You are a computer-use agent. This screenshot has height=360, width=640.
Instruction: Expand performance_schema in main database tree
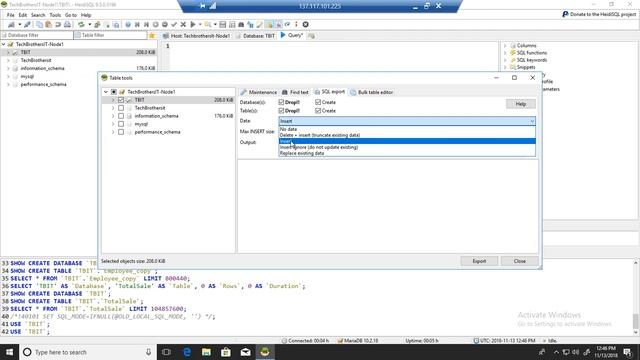pos(8,84)
